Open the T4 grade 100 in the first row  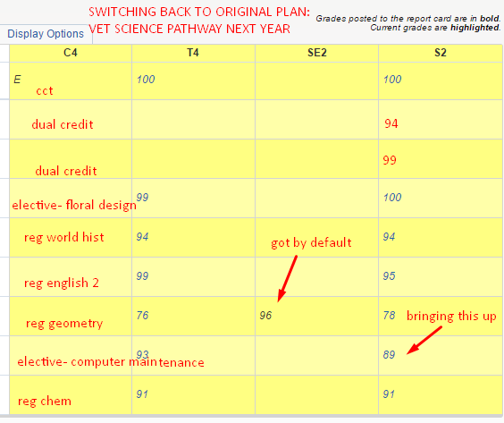[x=146, y=79]
